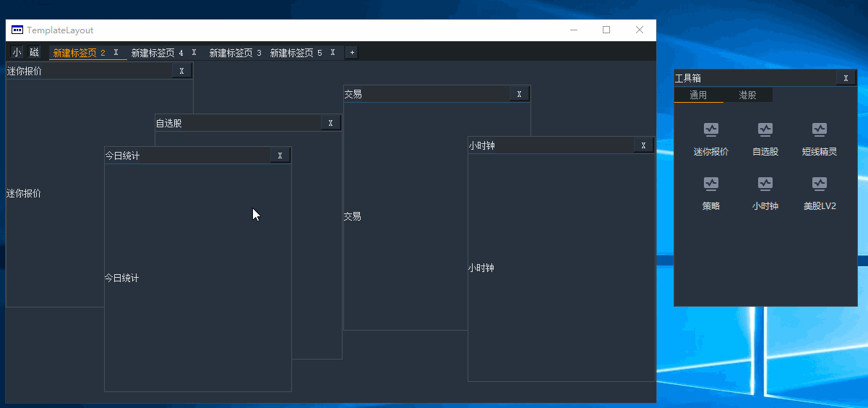
Task: Click the 小时钟 icon in the toolbox
Action: pyautogui.click(x=765, y=184)
